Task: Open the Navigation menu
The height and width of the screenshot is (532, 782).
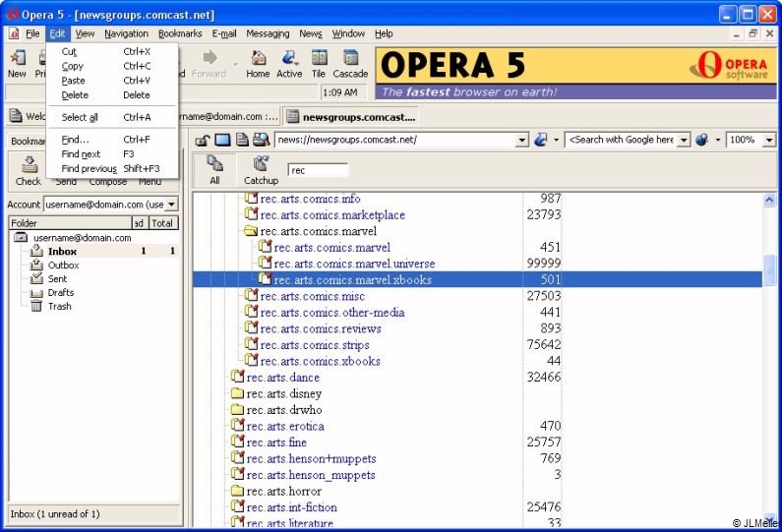Action: 126,33
